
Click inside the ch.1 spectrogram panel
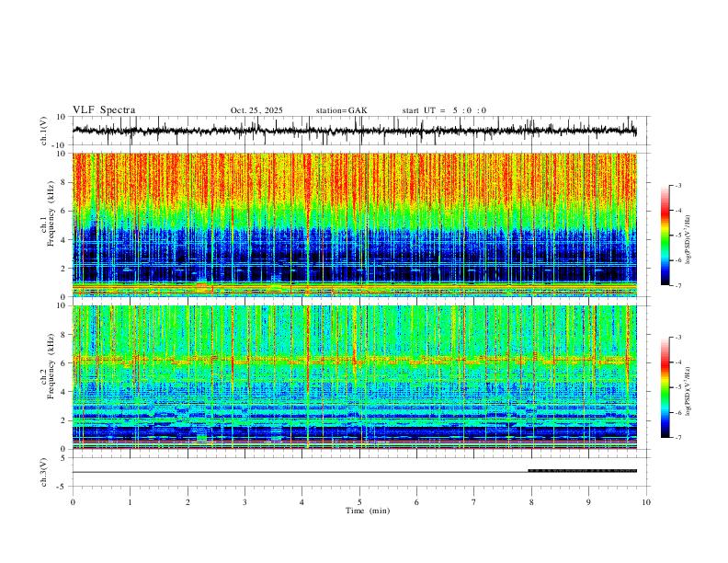(x=354, y=224)
